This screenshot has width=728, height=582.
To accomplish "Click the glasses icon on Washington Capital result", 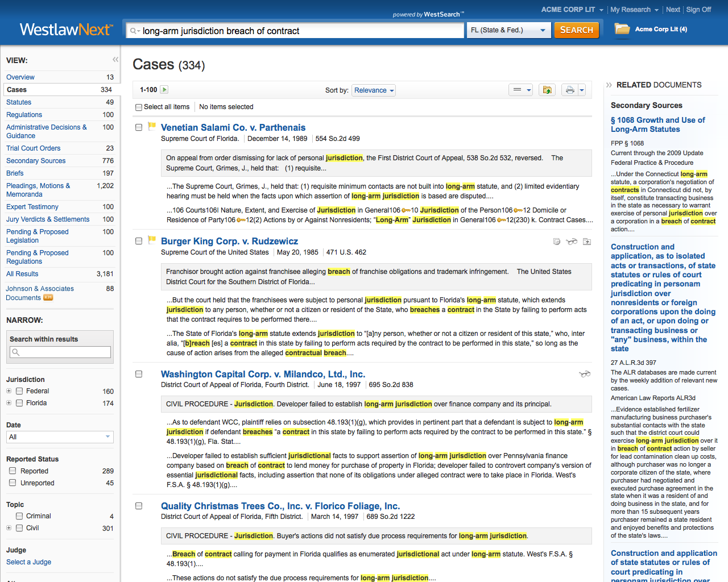I will (585, 374).
